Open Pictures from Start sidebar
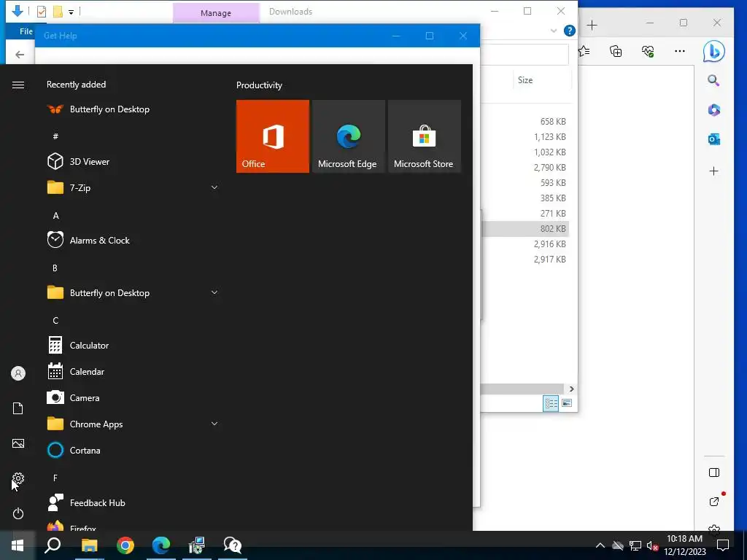 pos(18,443)
